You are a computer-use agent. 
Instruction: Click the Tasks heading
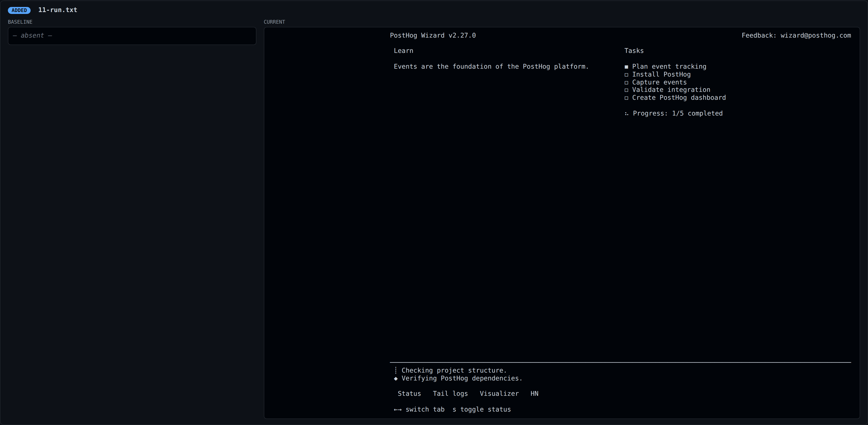[x=634, y=51]
